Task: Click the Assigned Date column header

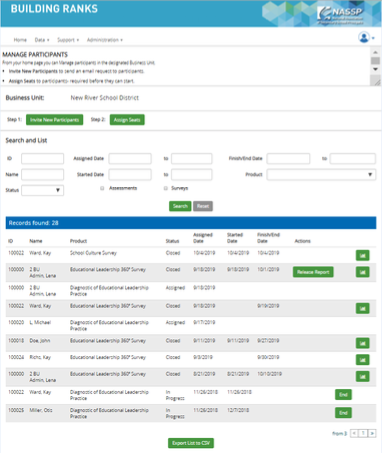Action: [x=203, y=238]
